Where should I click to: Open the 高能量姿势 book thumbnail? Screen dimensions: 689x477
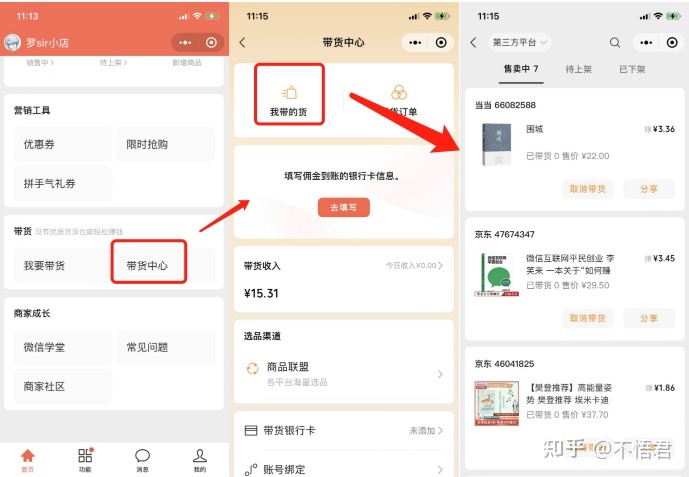pyautogui.click(x=497, y=403)
